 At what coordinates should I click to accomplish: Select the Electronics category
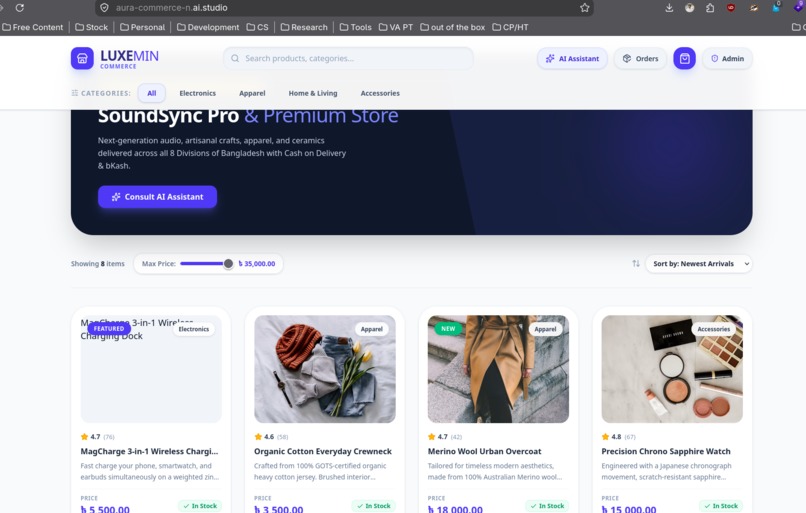click(x=197, y=93)
